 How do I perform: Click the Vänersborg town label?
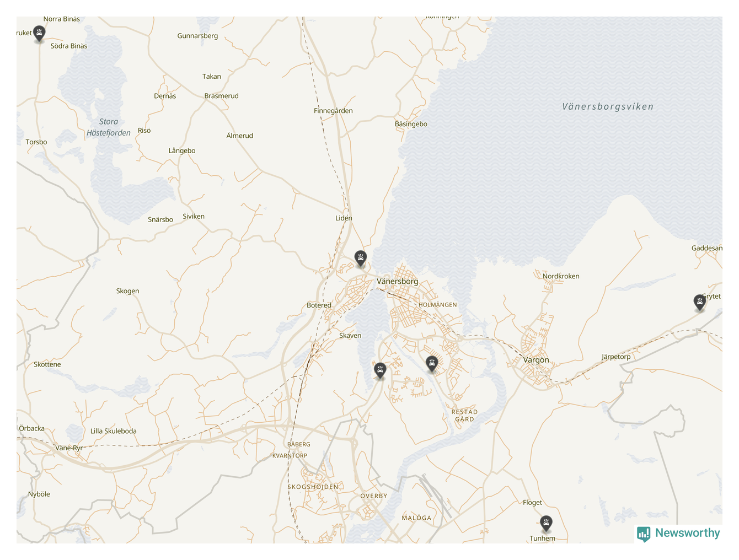[x=397, y=281]
